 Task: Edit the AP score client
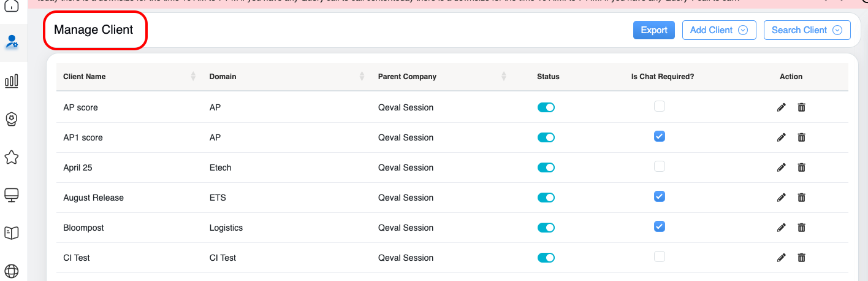point(781,107)
